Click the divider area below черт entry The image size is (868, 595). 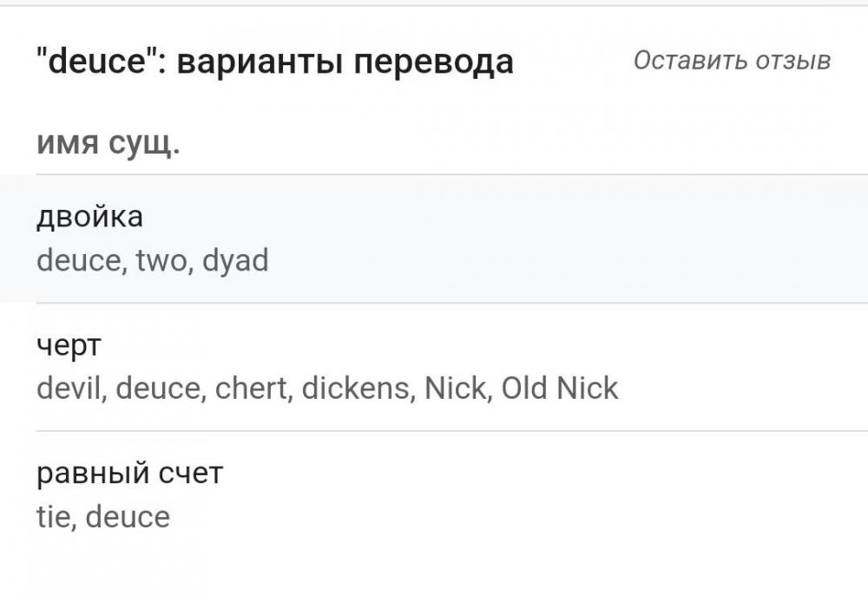(434, 429)
